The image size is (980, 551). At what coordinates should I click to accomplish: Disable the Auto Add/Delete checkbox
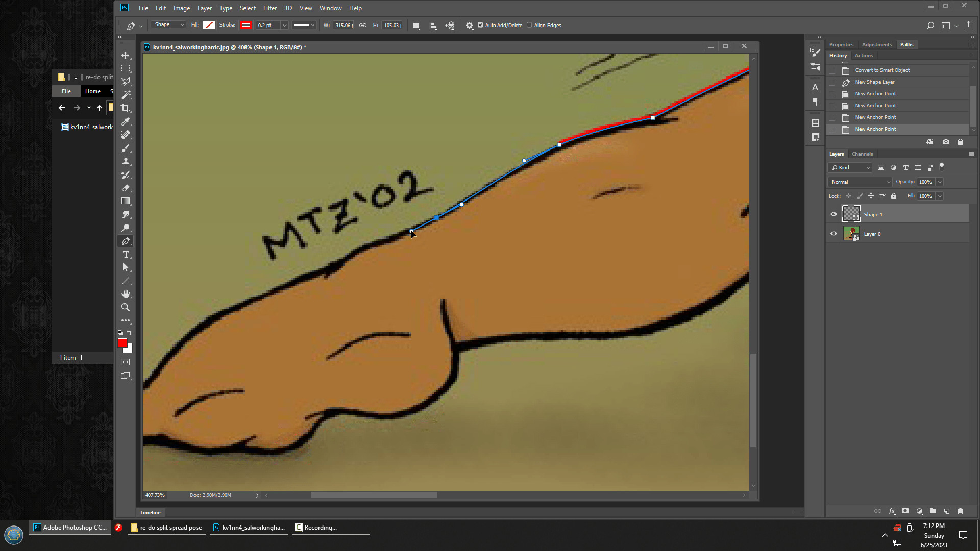coord(480,25)
